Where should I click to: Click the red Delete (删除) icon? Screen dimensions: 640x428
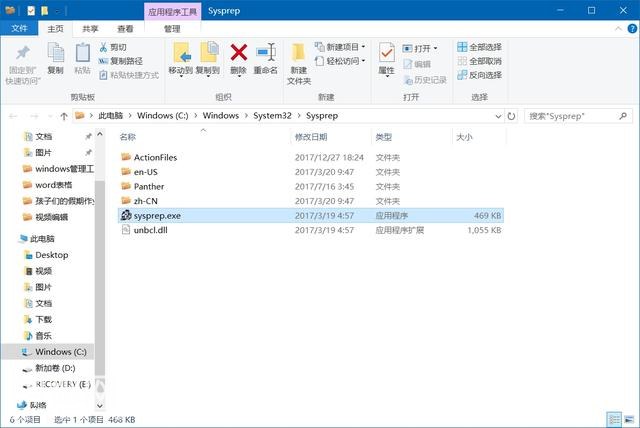[x=239, y=53]
